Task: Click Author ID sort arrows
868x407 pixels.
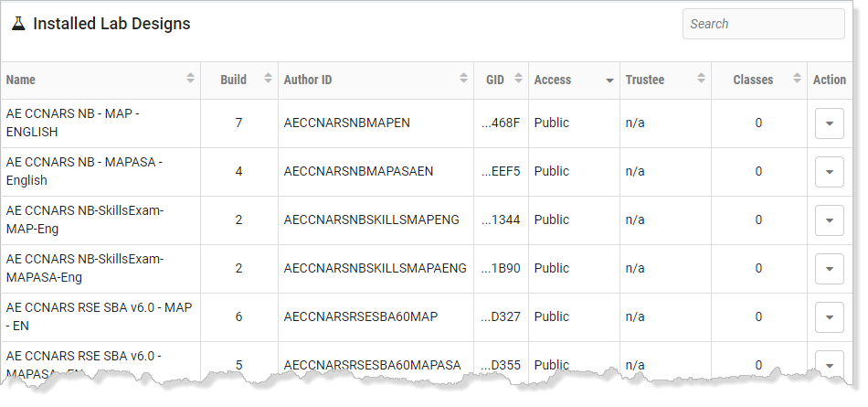Action: [464, 78]
